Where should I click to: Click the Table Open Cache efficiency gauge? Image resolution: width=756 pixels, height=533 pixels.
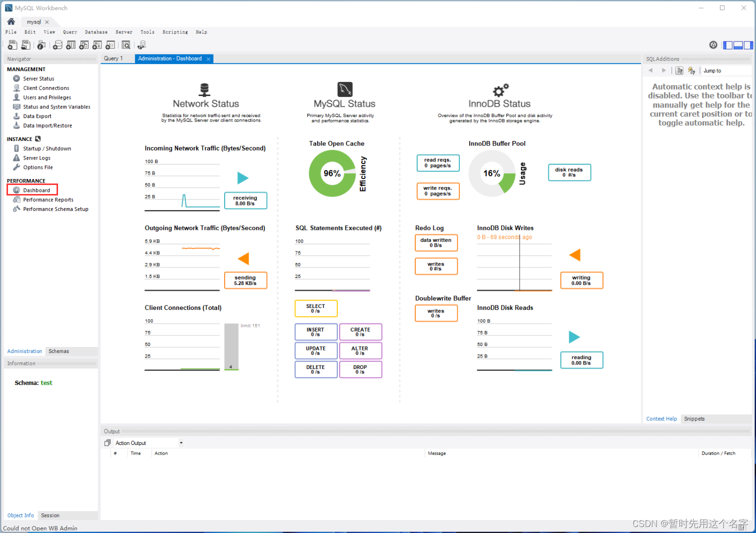click(x=332, y=173)
